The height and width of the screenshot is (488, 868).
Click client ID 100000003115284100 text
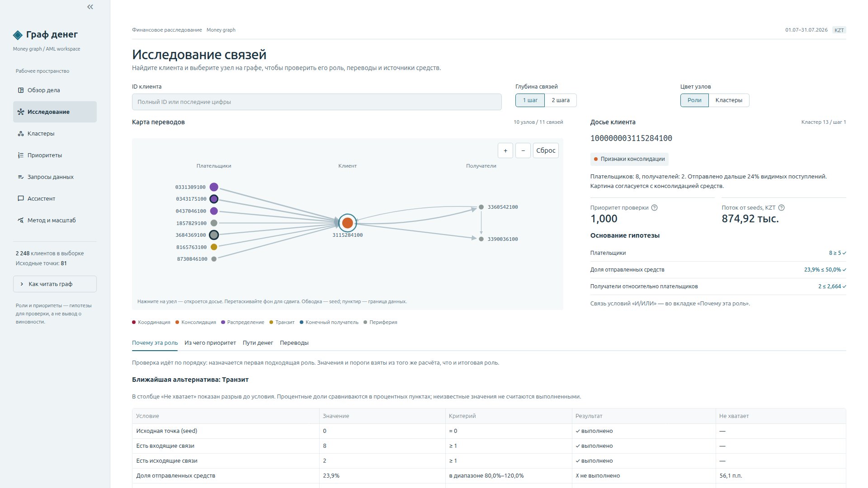click(x=631, y=138)
